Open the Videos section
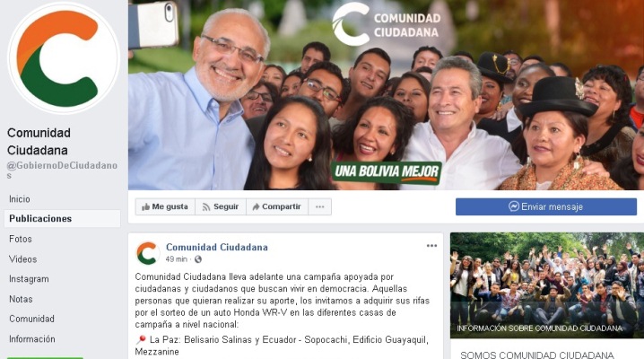Screen dimensions: 644x359 coord(23,258)
